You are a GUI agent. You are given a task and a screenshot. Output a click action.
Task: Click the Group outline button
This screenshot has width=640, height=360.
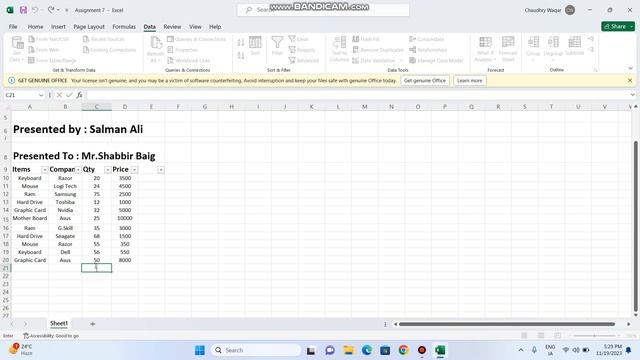[x=533, y=48]
